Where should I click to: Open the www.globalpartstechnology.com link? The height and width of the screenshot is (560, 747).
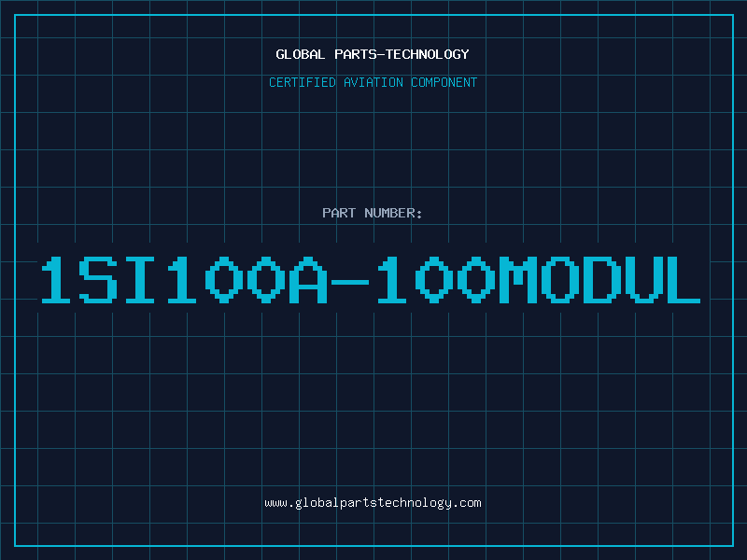click(x=373, y=503)
